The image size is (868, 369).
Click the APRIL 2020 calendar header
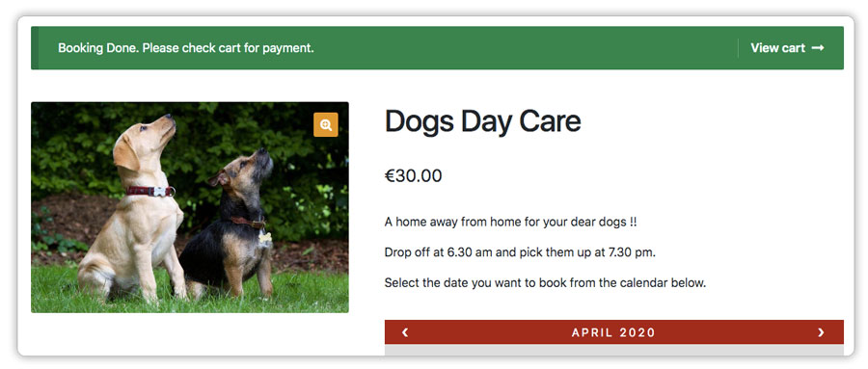[613, 332]
